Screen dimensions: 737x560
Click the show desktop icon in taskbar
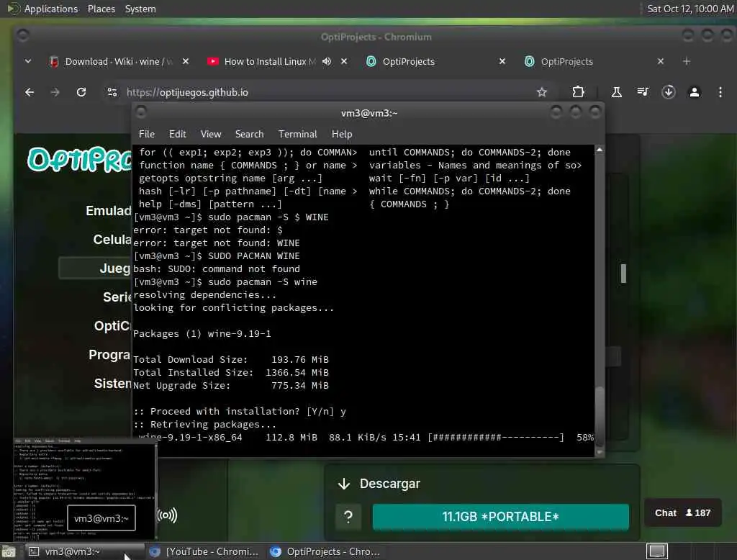click(x=8, y=551)
